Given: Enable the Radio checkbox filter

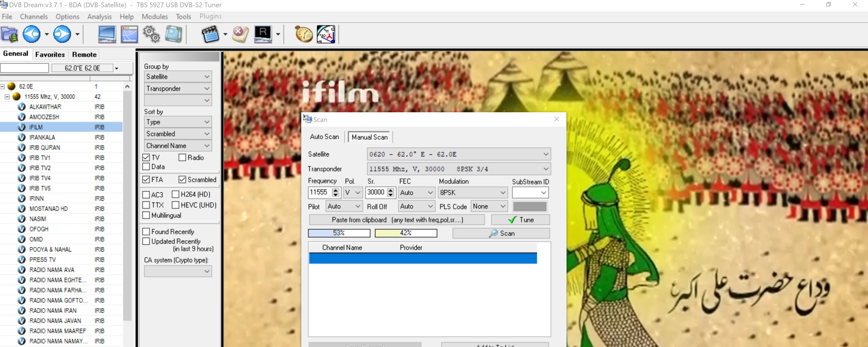Looking at the screenshot, I should coord(182,158).
